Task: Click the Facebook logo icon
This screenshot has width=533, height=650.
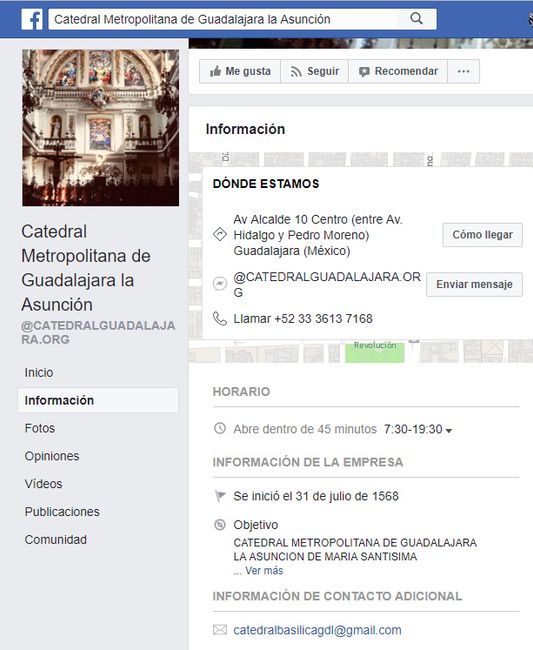Action: click(x=32, y=19)
